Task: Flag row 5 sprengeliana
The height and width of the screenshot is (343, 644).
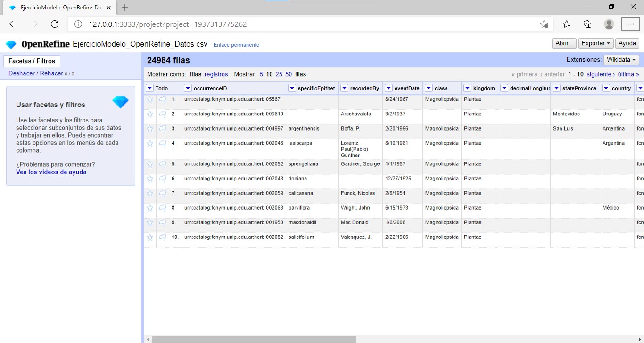Action: (x=163, y=164)
